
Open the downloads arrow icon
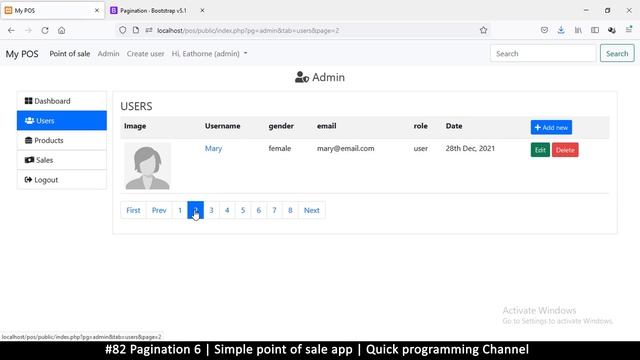tap(561, 30)
